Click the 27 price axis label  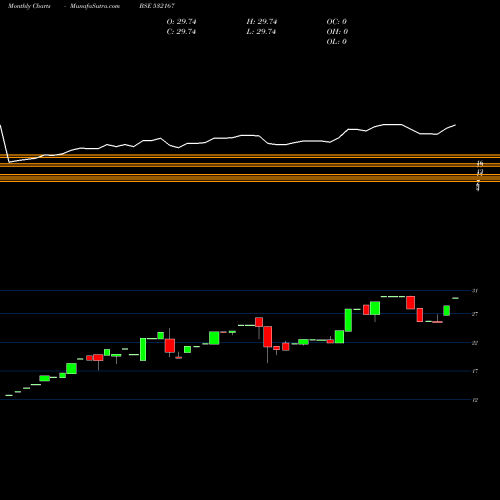tap(475, 314)
